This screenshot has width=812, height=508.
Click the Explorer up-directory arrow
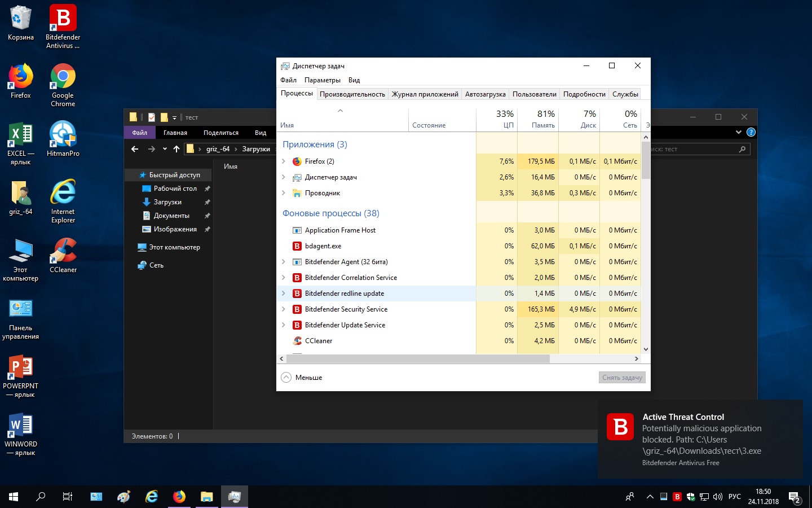coord(176,149)
